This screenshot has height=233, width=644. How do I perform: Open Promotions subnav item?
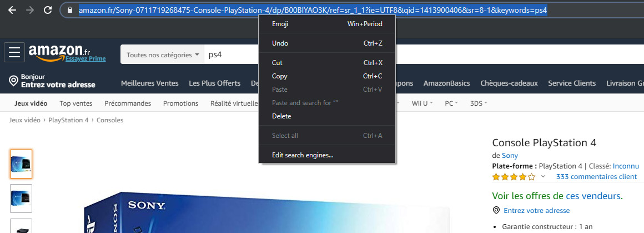[x=181, y=103]
